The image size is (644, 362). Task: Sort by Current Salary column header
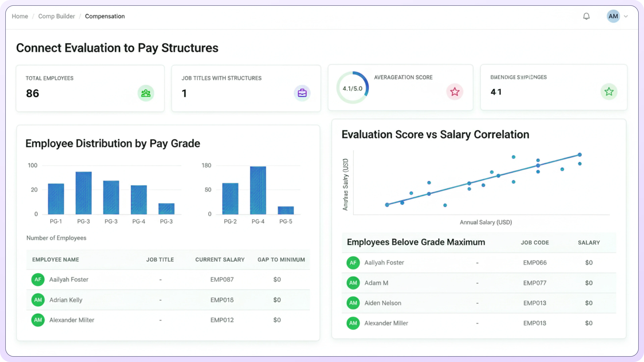pos(220,260)
